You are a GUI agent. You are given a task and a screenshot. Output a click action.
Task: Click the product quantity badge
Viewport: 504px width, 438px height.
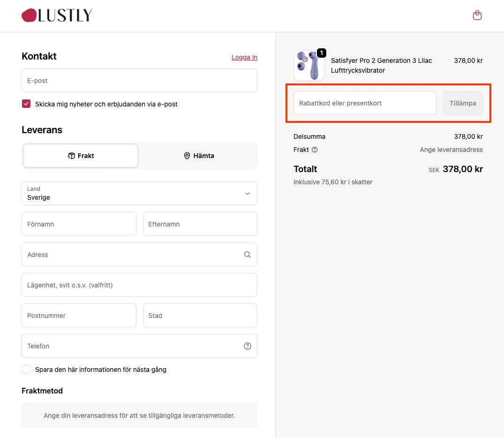click(x=322, y=53)
